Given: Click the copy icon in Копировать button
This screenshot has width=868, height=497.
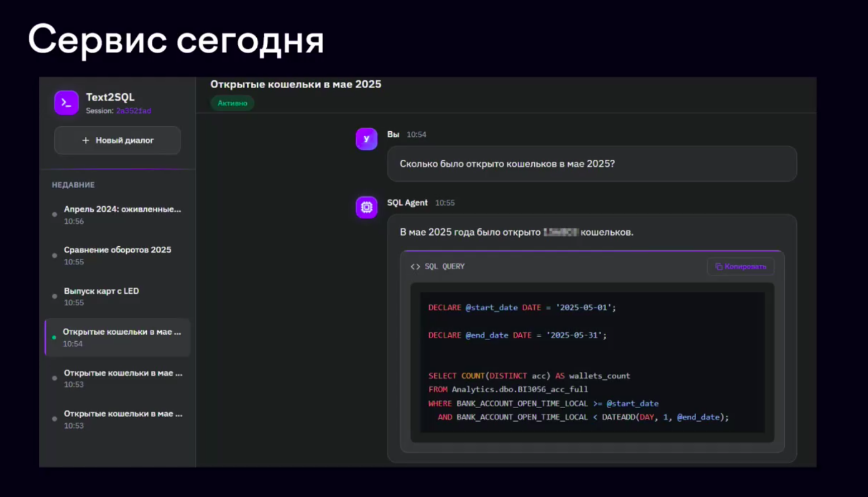Looking at the screenshot, I should pos(718,266).
